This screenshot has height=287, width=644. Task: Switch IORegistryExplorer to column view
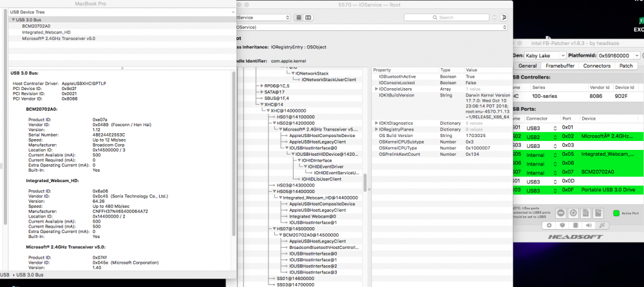(x=308, y=17)
